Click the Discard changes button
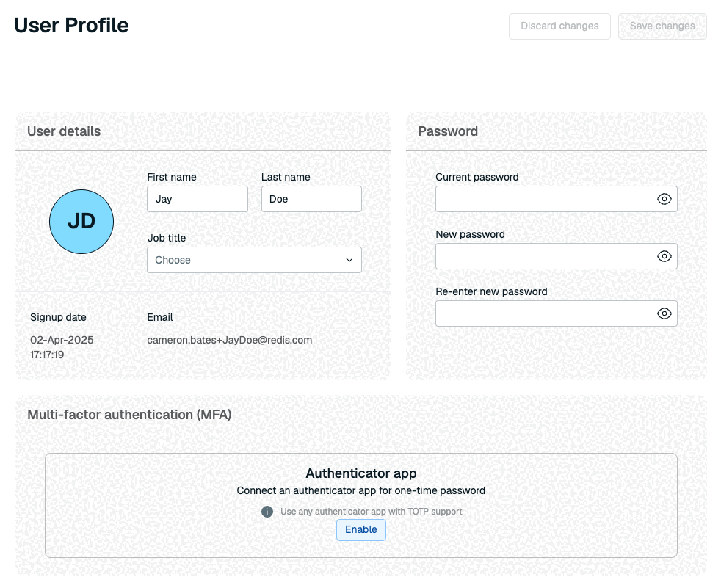 (x=559, y=26)
